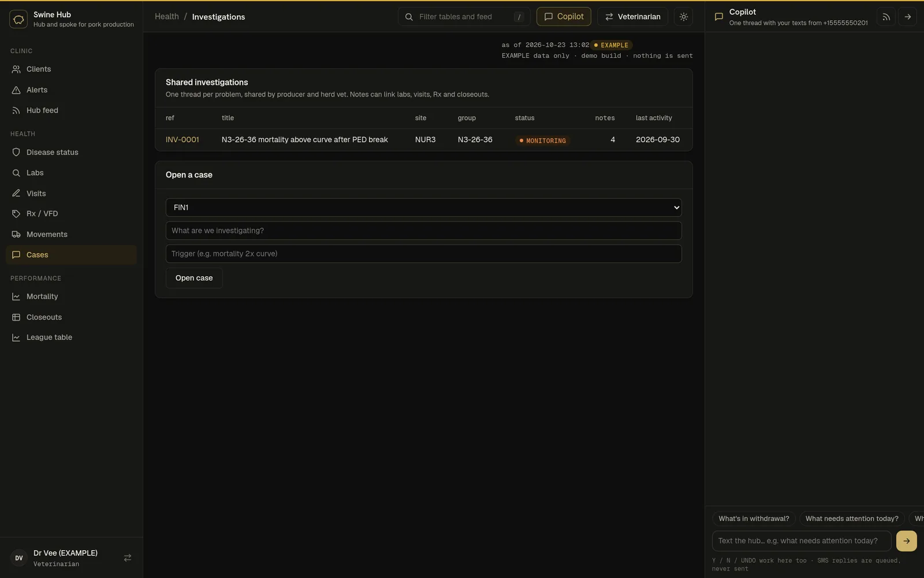The height and width of the screenshot is (578, 924).
Task: Open Closeouts page
Action: (71, 317)
